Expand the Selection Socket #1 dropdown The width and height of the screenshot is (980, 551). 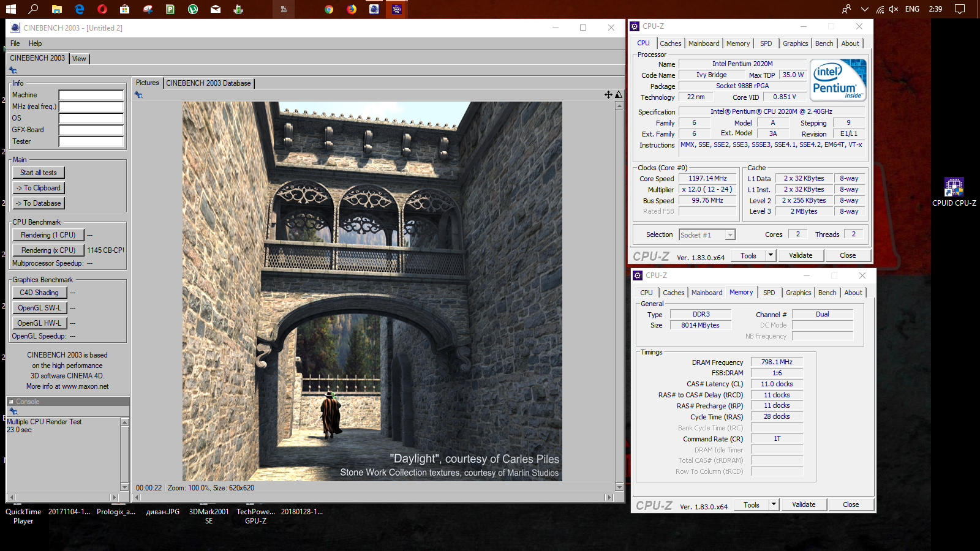click(x=729, y=235)
